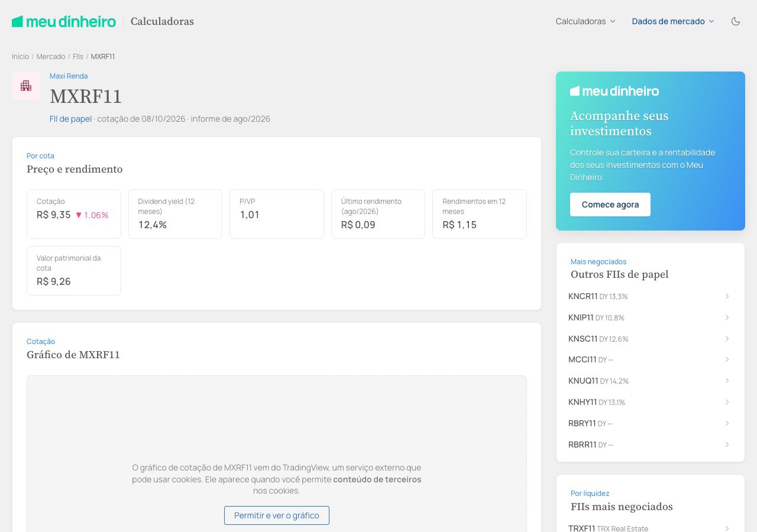Screen dimensions: 757x532
Task: Click the P/VP 1,01 value
Action: coord(250,215)
